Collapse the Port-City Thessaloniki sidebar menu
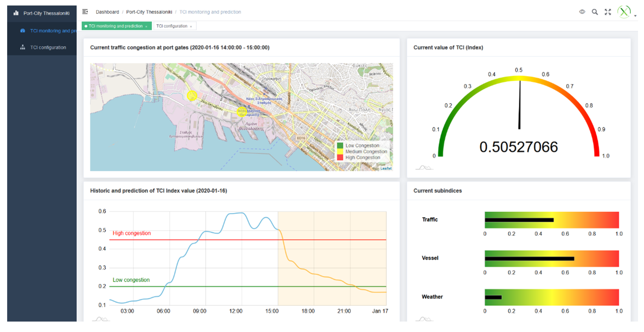The height and width of the screenshot is (332, 644). (46, 13)
